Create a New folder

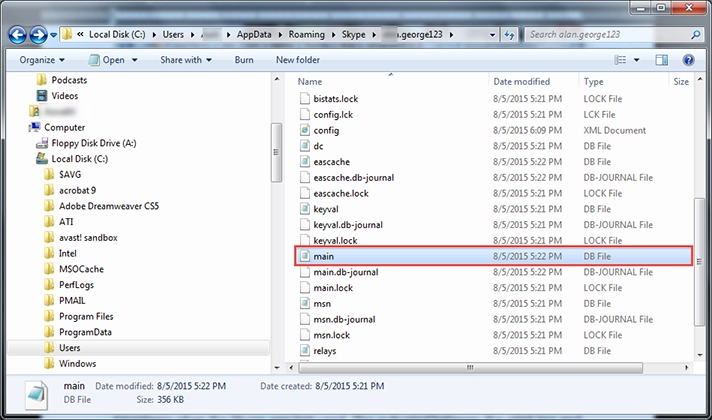tap(298, 60)
